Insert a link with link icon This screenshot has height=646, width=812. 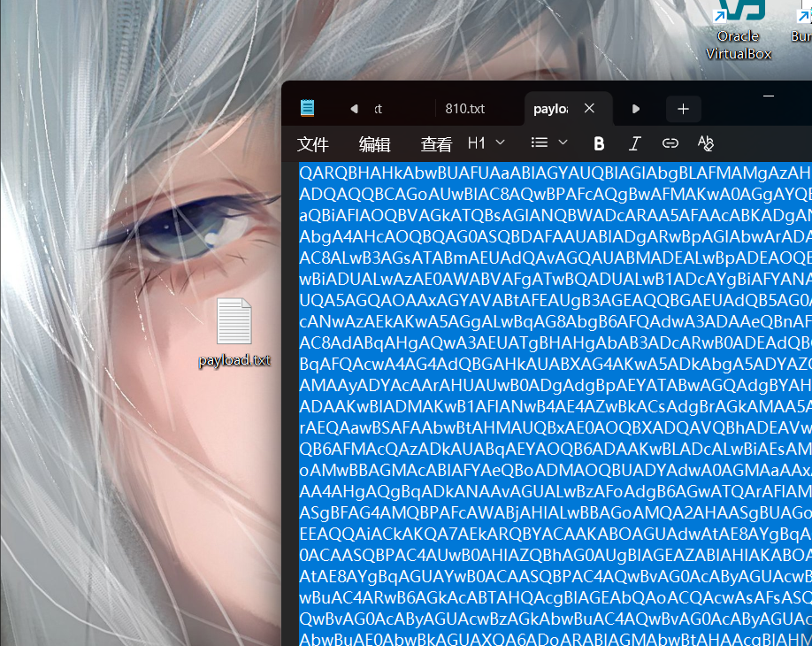[670, 143]
